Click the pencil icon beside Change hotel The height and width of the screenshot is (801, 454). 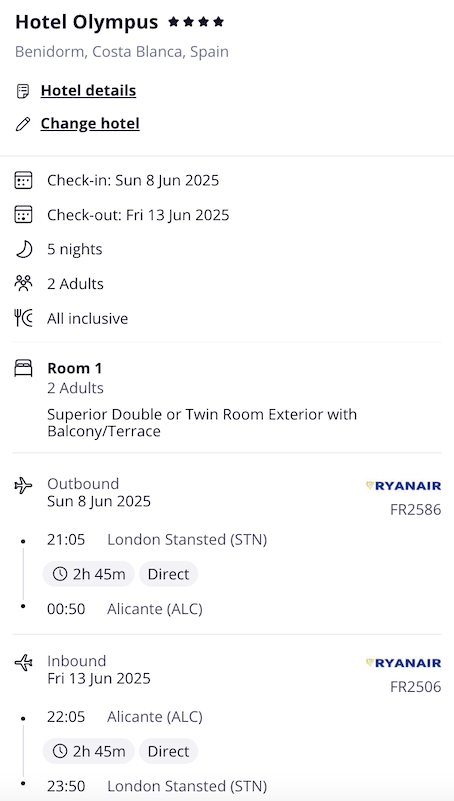coord(23,124)
